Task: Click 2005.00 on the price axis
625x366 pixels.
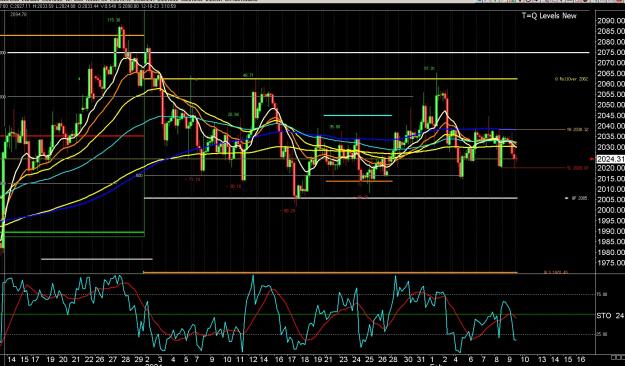Action: 611,200
